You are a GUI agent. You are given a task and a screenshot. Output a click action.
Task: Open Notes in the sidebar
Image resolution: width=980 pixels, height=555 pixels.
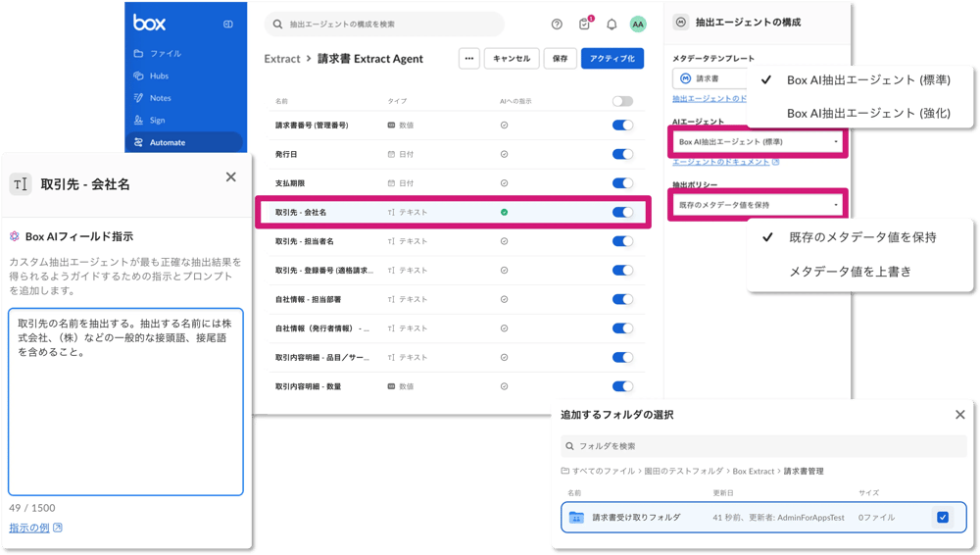tap(153, 98)
